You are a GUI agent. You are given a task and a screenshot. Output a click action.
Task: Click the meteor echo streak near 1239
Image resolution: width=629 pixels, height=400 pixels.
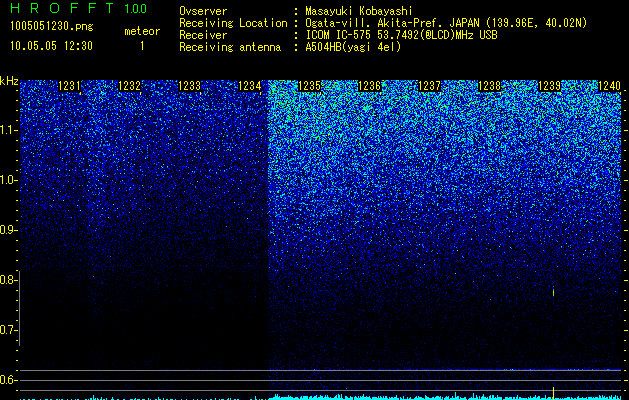click(x=553, y=292)
